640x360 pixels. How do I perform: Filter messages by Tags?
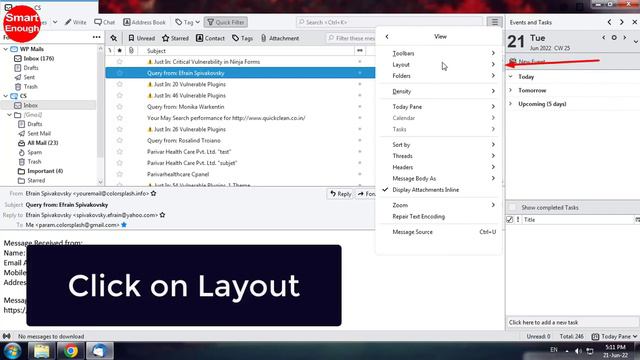point(242,38)
